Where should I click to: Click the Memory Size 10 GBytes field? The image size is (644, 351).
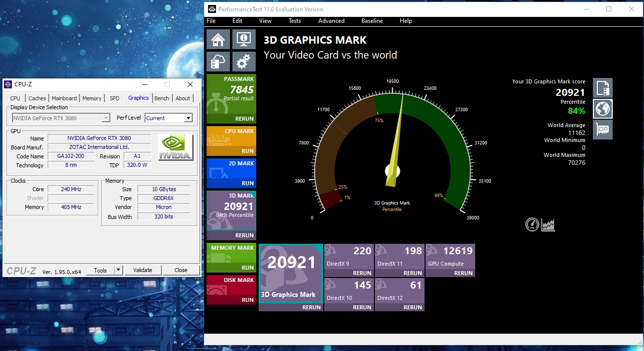(x=164, y=189)
